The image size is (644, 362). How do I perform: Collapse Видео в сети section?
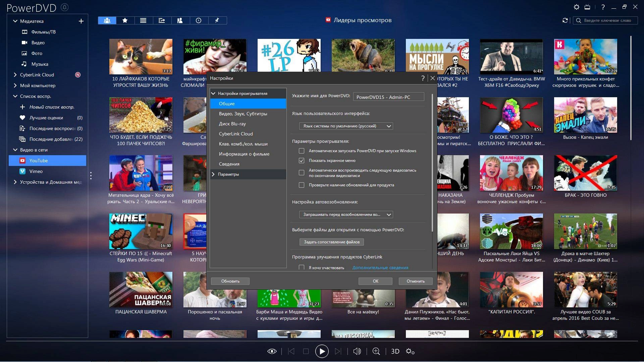15,150
